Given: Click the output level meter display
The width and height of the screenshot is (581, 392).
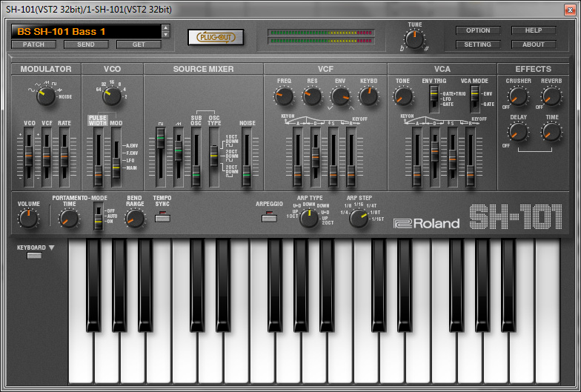Looking at the screenshot, I should 321,37.
